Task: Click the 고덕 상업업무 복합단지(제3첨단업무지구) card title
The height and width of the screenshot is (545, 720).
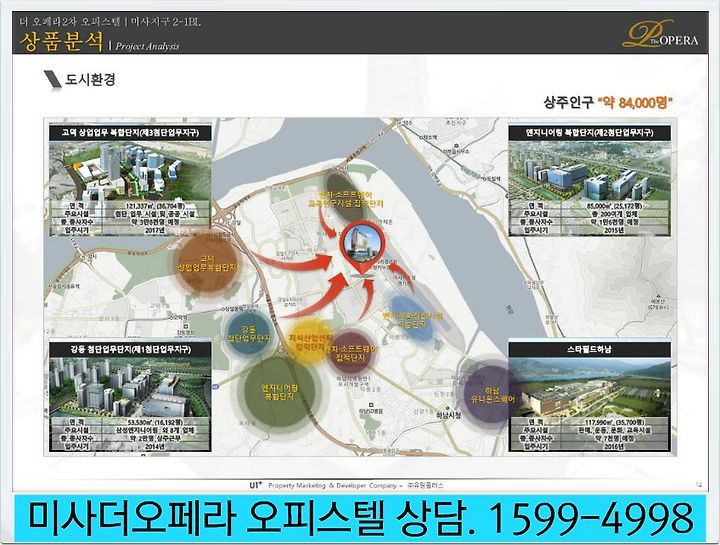Action: (130, 133)
